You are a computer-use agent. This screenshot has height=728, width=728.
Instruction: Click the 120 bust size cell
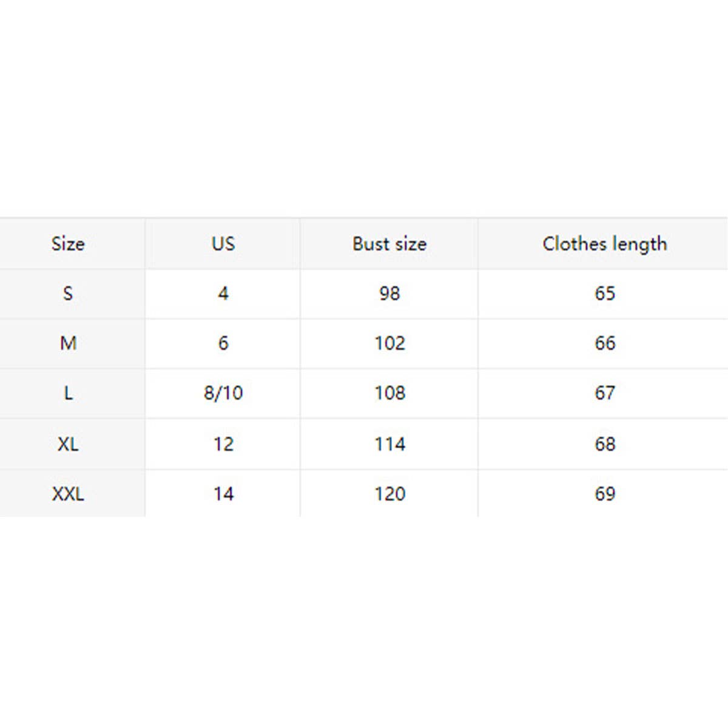click(x=389, y=494)
